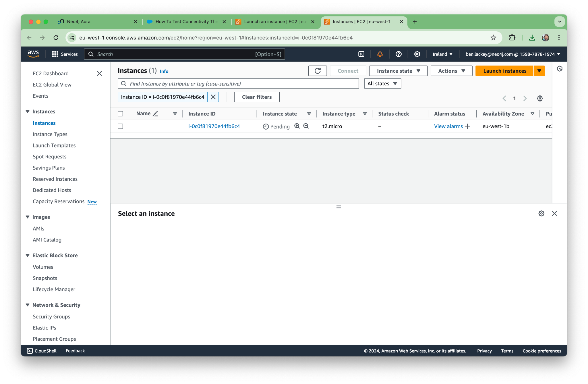The height and width of the screenshot is (384, 588).
Task: Open console settings gear in top bar
Action: 417,54
